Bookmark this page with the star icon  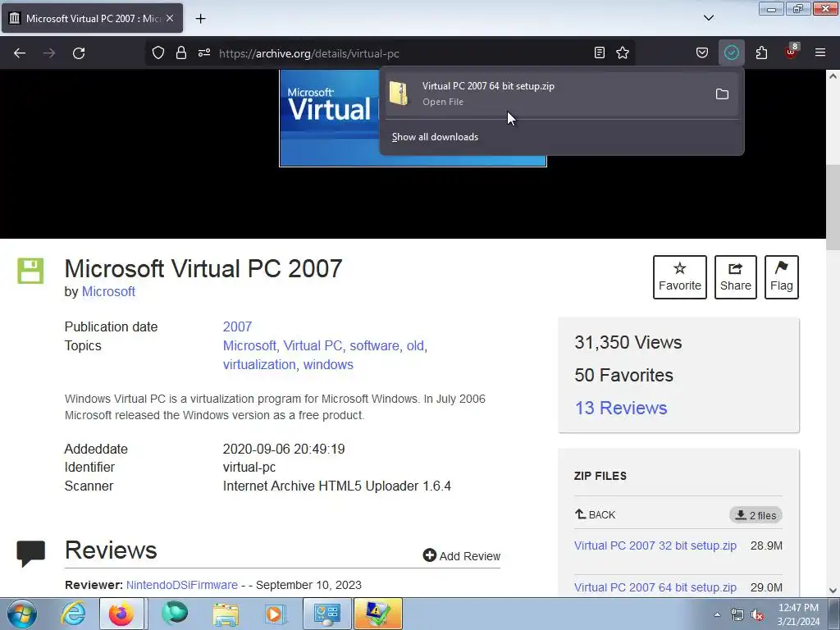click(623, 52)
